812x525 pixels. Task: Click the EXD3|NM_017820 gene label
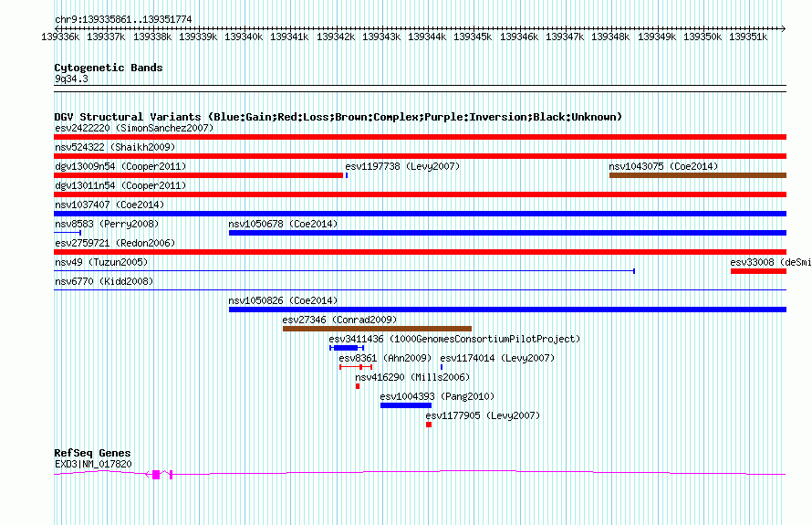[93, 464]
